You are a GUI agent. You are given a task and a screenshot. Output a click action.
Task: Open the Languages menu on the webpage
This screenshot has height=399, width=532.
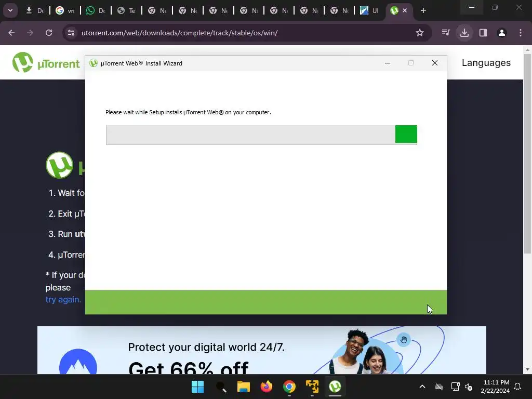[486, 63]
